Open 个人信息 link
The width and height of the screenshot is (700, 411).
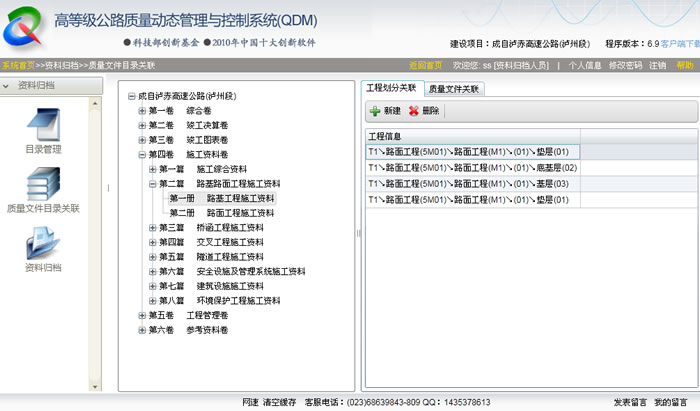[x=585, y=65]
